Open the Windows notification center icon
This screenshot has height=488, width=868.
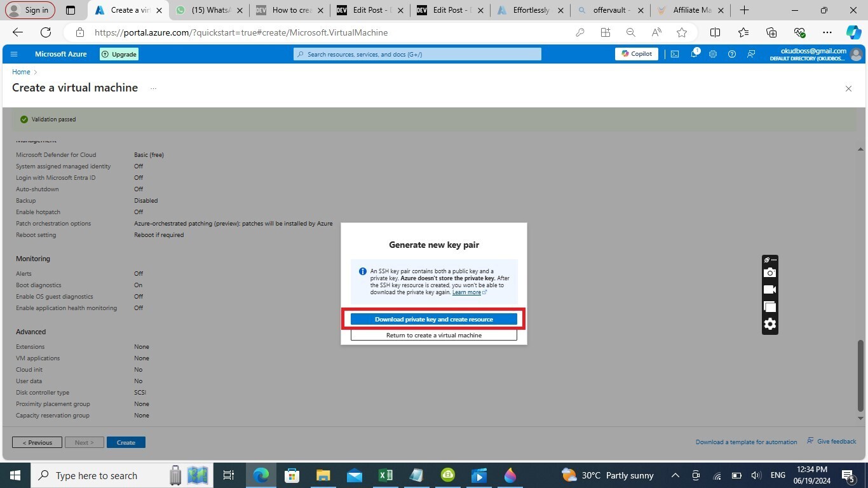click(849, 475)
